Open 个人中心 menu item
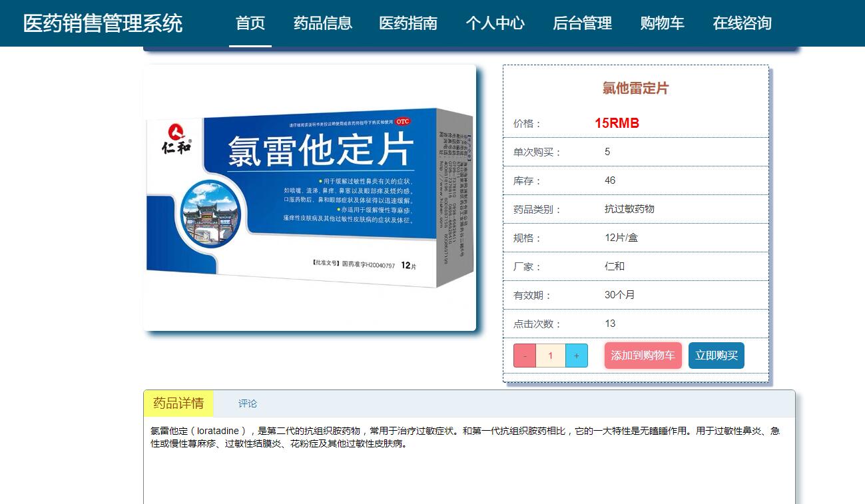Image resolution: width=865 pixels, height=504 pixels. click(x=495, y=23)
